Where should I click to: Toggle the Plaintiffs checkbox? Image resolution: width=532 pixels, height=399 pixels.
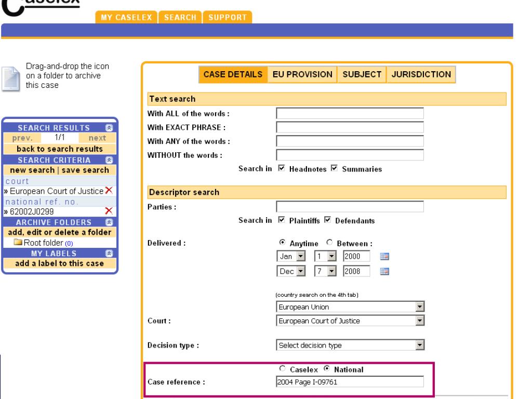coord(281,220)
